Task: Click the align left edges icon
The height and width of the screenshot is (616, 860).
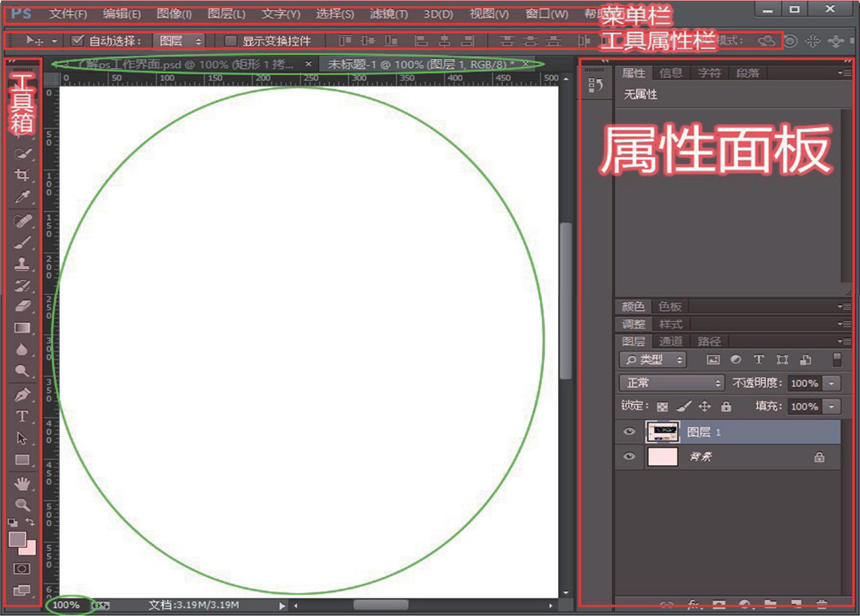Action: (x=421, y=41)
